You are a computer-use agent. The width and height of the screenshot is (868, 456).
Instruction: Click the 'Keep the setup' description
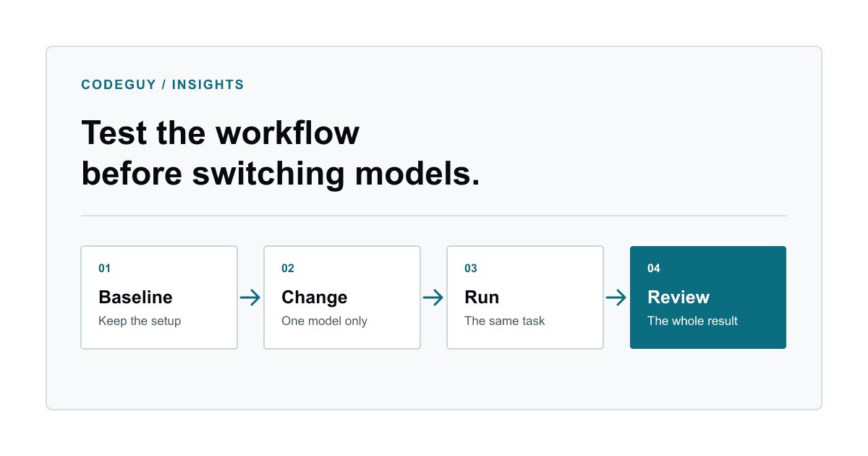pos(140,321)
